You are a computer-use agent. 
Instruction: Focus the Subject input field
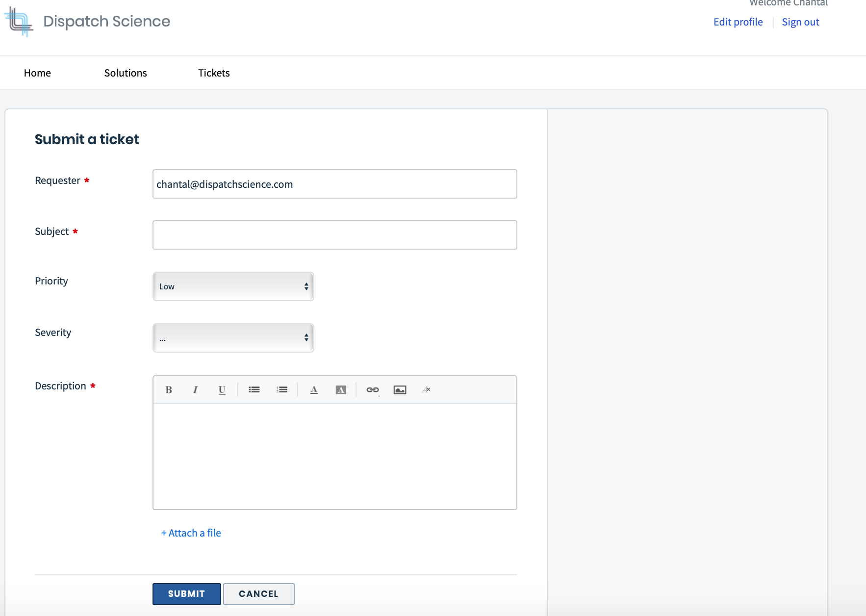tap(335, 235)
